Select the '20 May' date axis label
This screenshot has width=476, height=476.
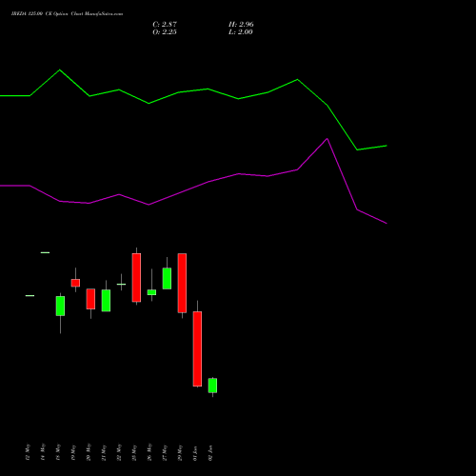click(89, 452)
